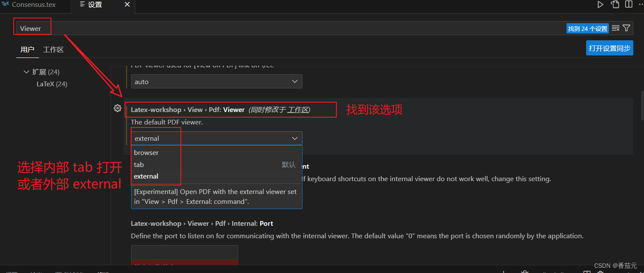This screenshot has height=273, width=644.
Task: Open the settings filter funnel icon
Action: [626, 28]
